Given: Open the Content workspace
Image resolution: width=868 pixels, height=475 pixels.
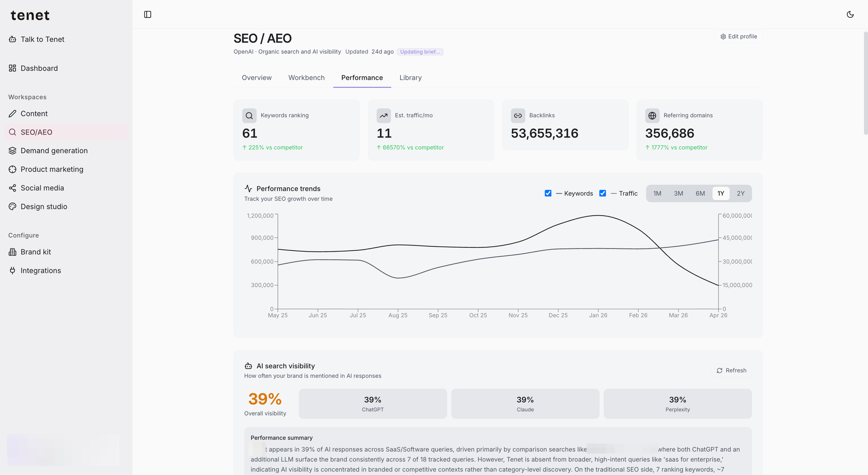Looking at the screenshot, I should 66,114.
